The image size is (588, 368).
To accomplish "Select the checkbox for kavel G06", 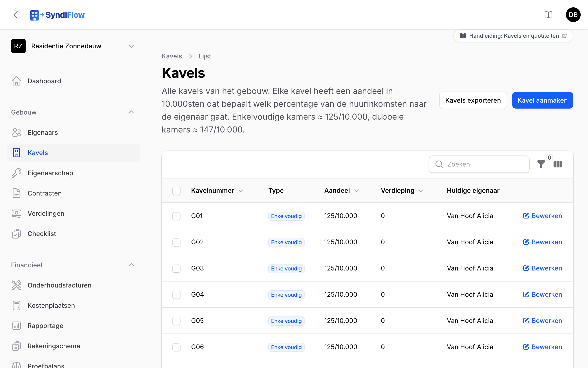I will (176, 347).
